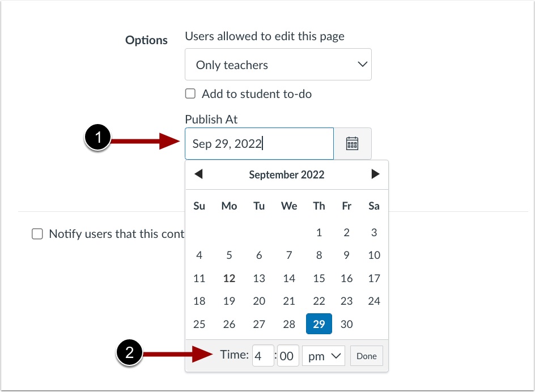This screenshot has height=392, width=535.
Task: Open the calendar date picker icon
Action: coord(352,144)
